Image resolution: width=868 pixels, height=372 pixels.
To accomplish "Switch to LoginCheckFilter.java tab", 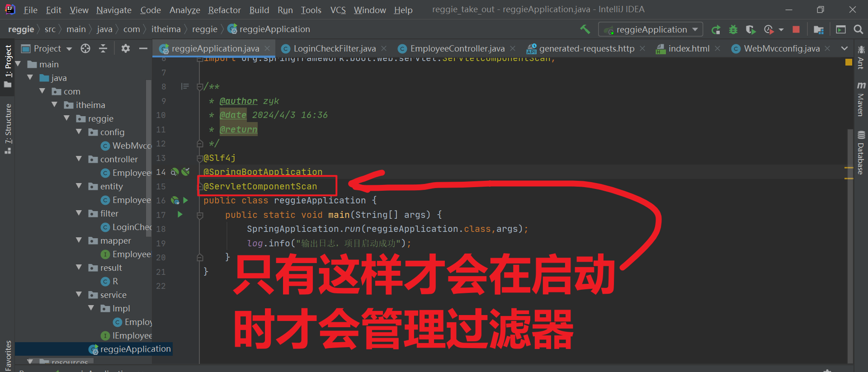I will [335, 48].
